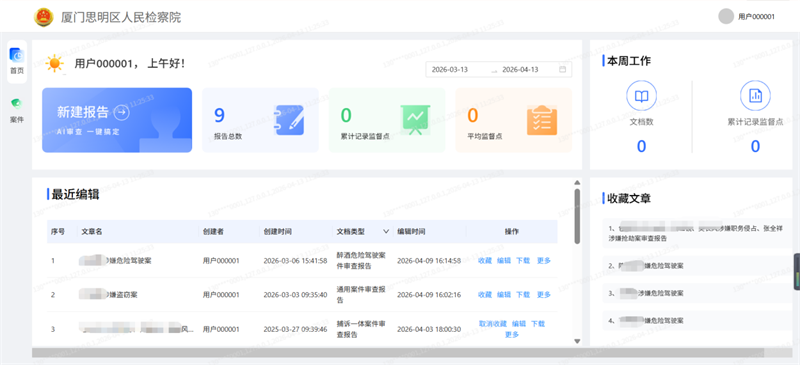Click cell 捕诉一体案件审查报告
Viewport: 800px width, 365px height.
361,329
